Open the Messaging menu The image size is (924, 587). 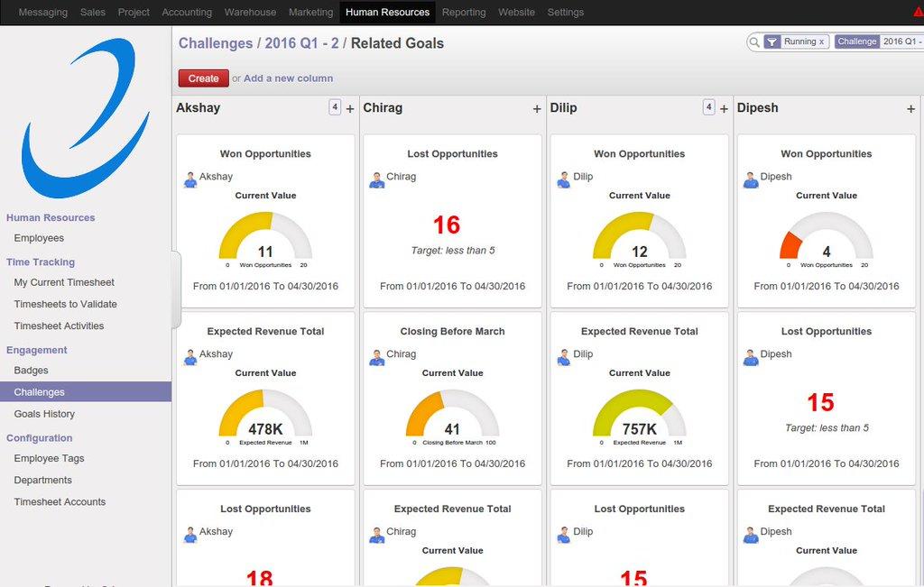(43, 12)
